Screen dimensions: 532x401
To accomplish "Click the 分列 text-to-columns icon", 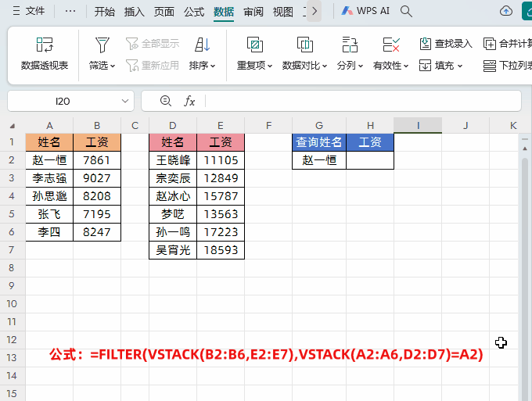I will click(x=349, y=45).
